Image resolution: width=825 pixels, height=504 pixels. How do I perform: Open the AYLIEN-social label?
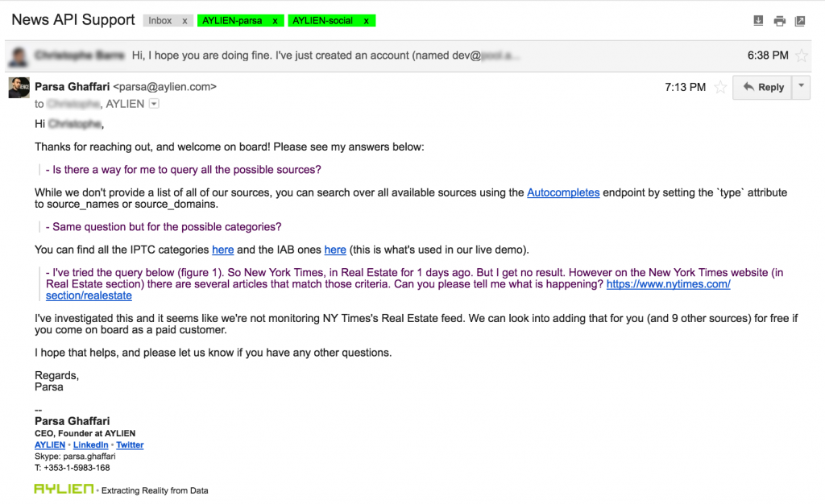pos(322,20)
